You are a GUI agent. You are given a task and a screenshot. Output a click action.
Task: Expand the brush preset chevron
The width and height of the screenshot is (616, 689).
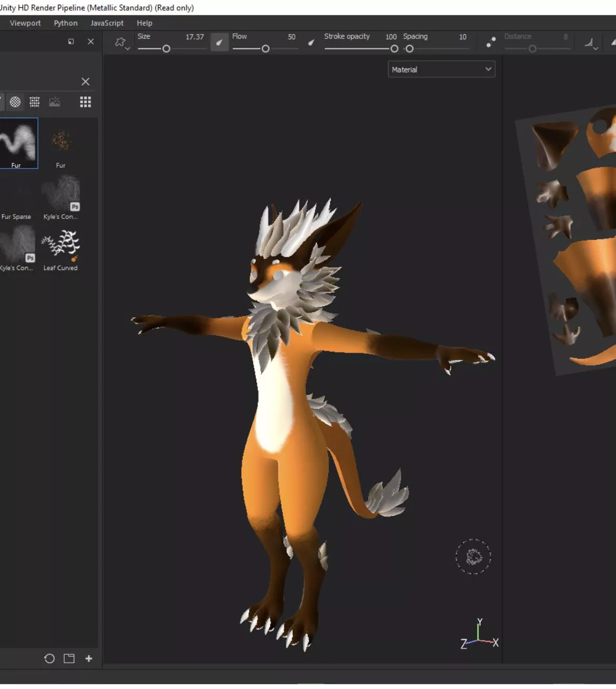(127, 47)
